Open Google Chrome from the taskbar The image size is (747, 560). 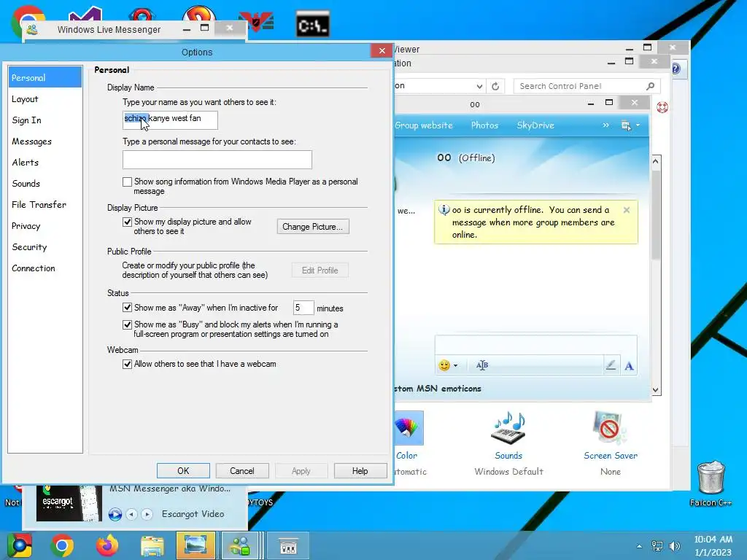[x=63, y=545]
